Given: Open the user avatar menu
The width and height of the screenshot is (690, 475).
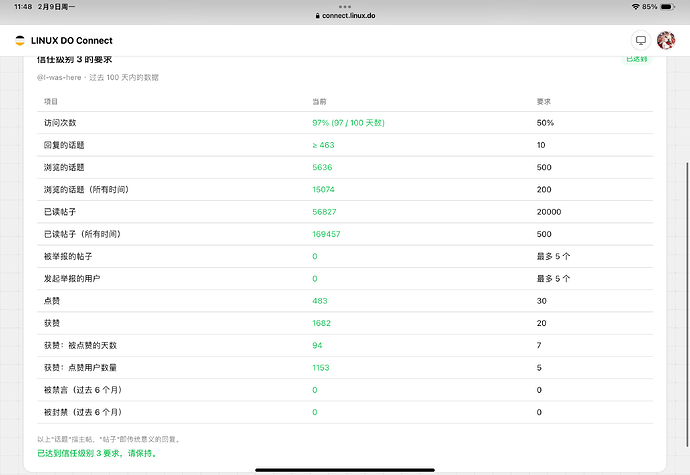Looking at the screenshot, I should point(666,41).
